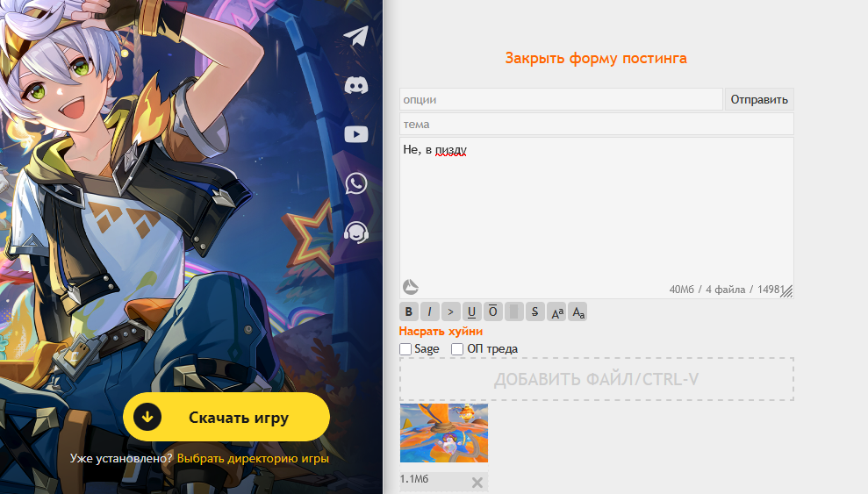Click inside the message text area
Image resolution: width=868 pixels, height=494 pixels.
tap(597, 218)
